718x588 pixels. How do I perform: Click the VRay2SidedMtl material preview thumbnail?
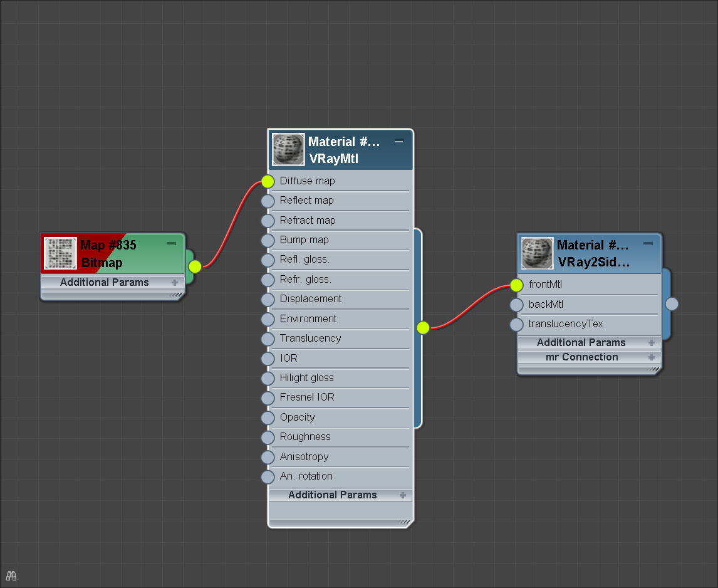click(x=537, y=253)
